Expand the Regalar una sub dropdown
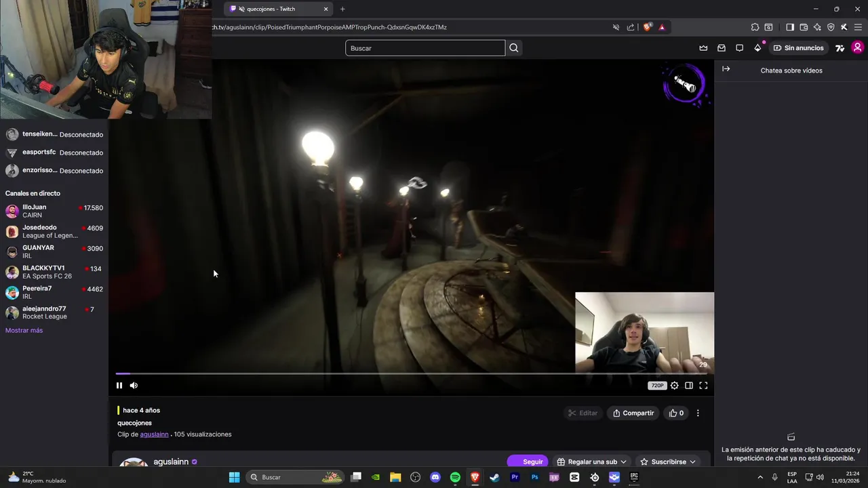Viewport: 868px width, 488px height. click(x=591, y=462)
